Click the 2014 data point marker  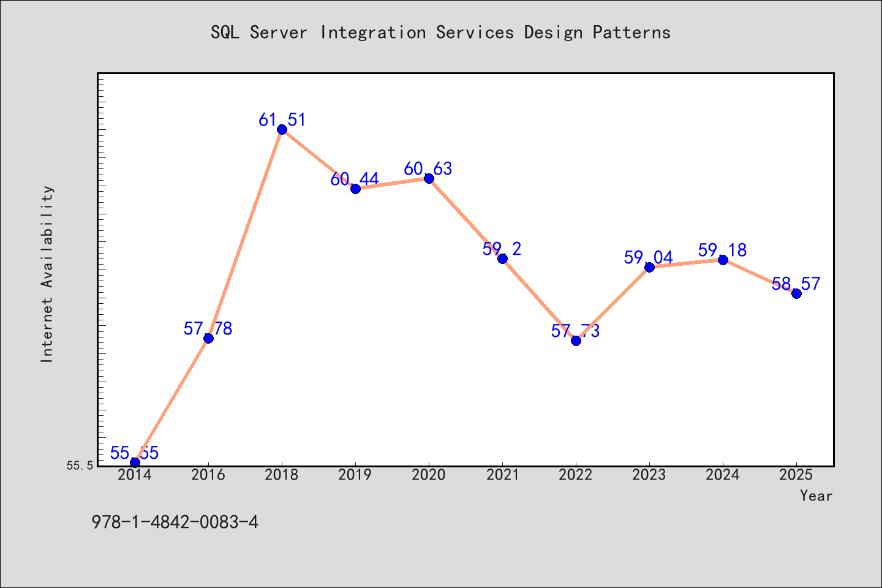[135, 463]
